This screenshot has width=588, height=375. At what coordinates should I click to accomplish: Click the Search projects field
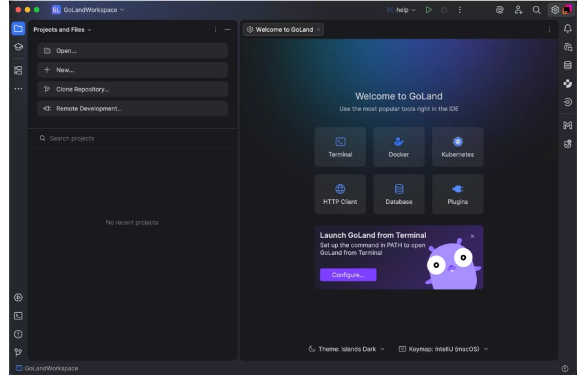pyautogui.click(x=133, y=139)
